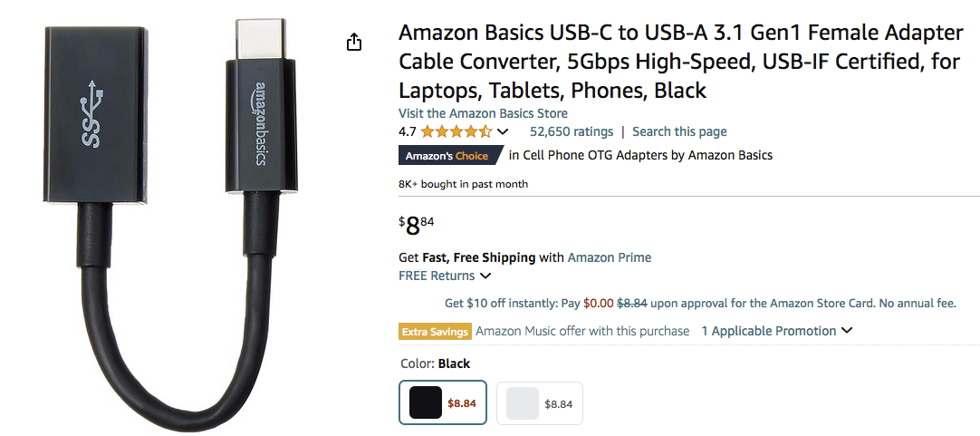Click the Amazon's Choice badge
Image resolution: width=980 pixels, height=436 pixels.
(448, 156)
